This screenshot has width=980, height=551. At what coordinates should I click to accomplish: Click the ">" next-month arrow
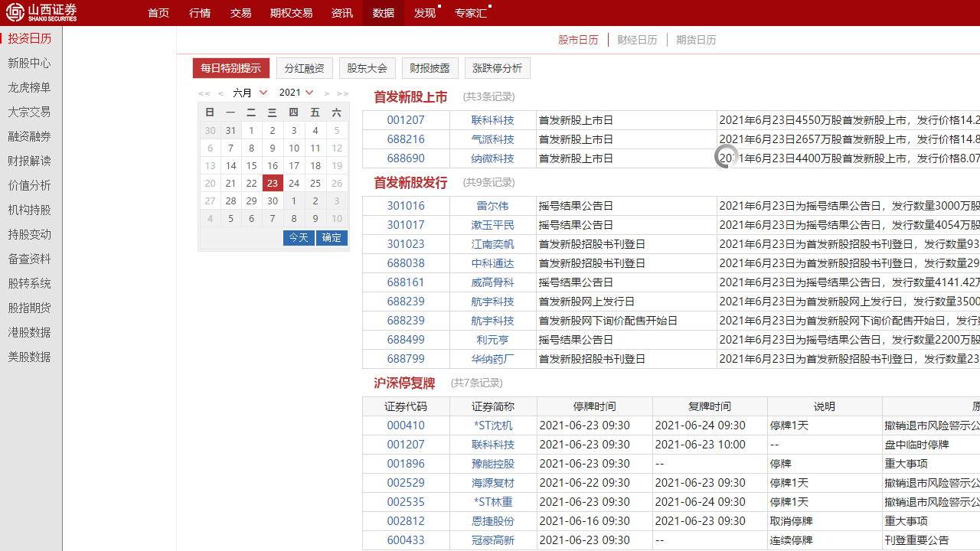(326, 93)
